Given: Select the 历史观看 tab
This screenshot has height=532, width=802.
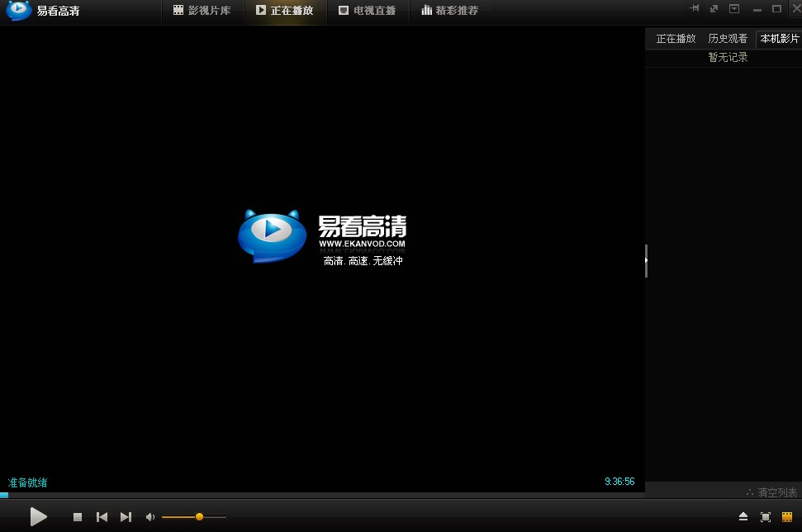Looking at the screenshot, I should pos(728,38).
